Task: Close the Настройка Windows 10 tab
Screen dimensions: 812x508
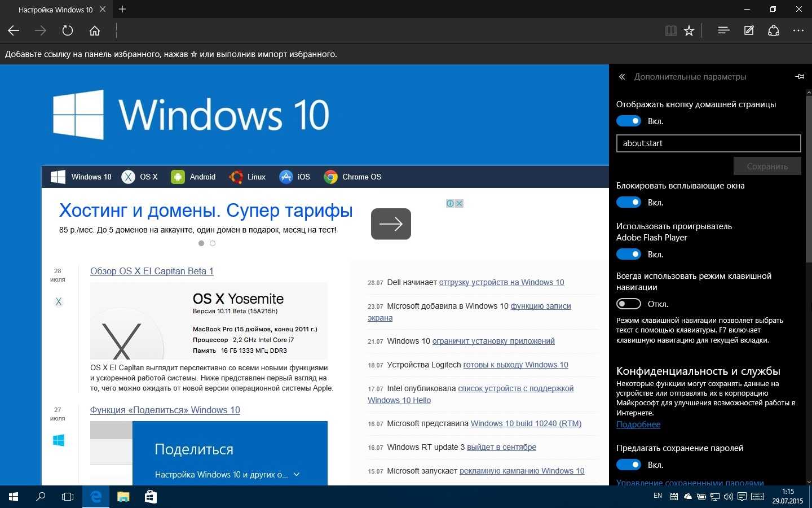Action: (103, 9)
